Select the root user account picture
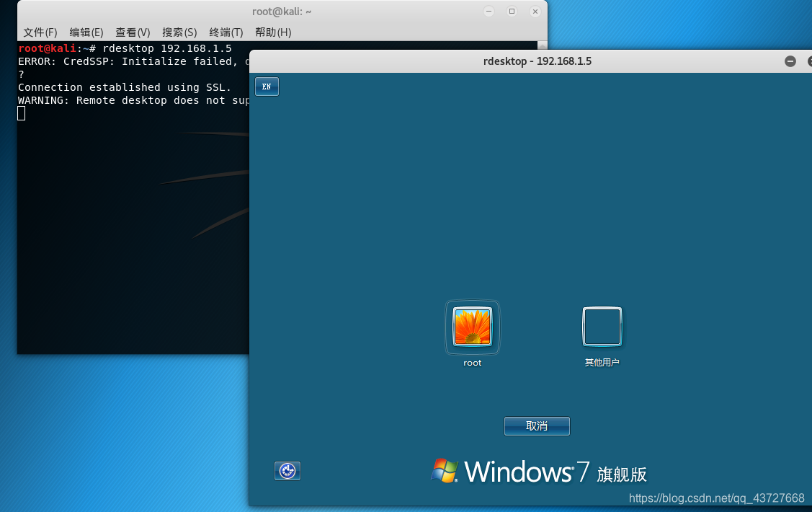Viewport: 812px width, 512px height. coord(473,327)
